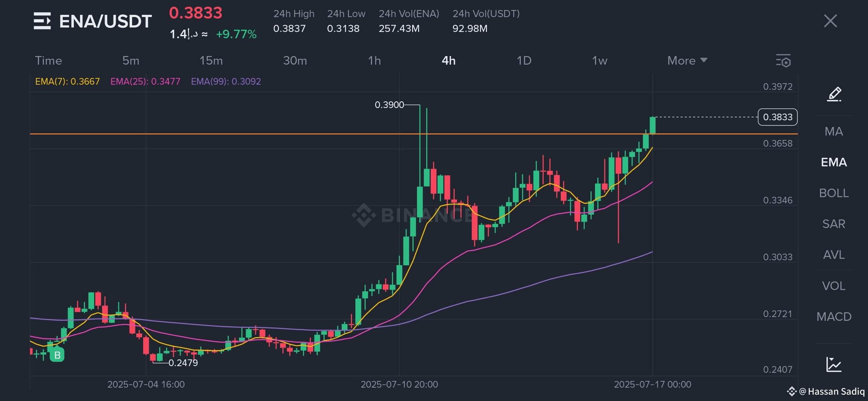Image resolution: width=868 pixels, height=401 pixels.
Task: Click the 0.3033 price axis label
Action: [777, 257]
